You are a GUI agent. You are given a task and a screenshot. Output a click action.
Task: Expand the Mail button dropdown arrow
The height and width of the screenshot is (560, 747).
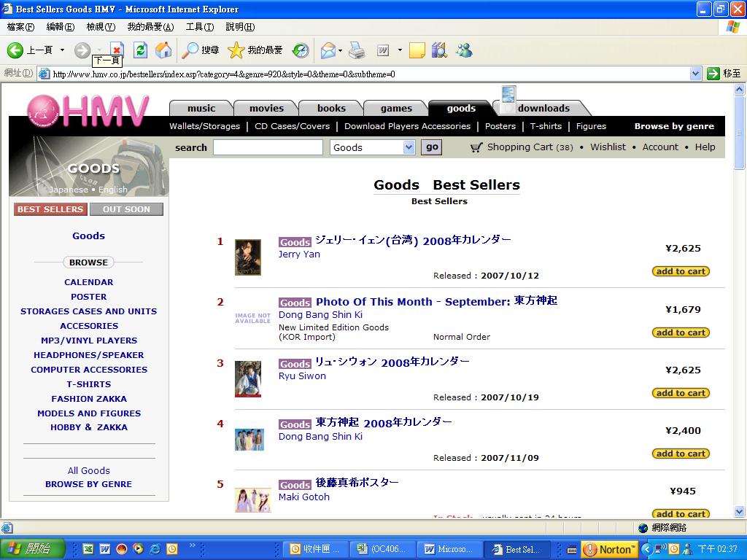tap(340, 50)
